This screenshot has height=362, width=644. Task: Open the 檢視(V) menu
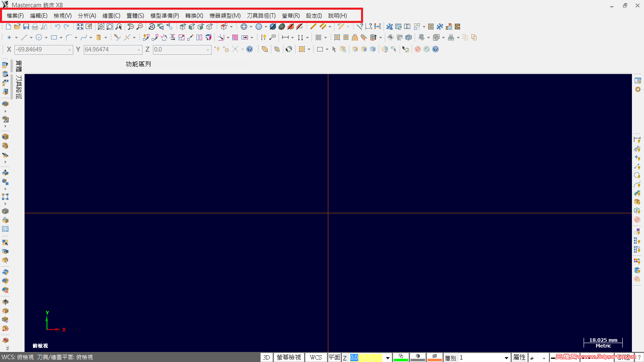pos(63,16)
